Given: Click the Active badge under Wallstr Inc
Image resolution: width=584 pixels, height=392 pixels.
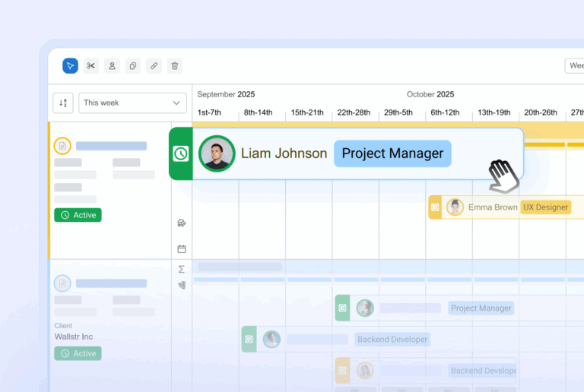Looking at the screenshot, I should (78, 353).
